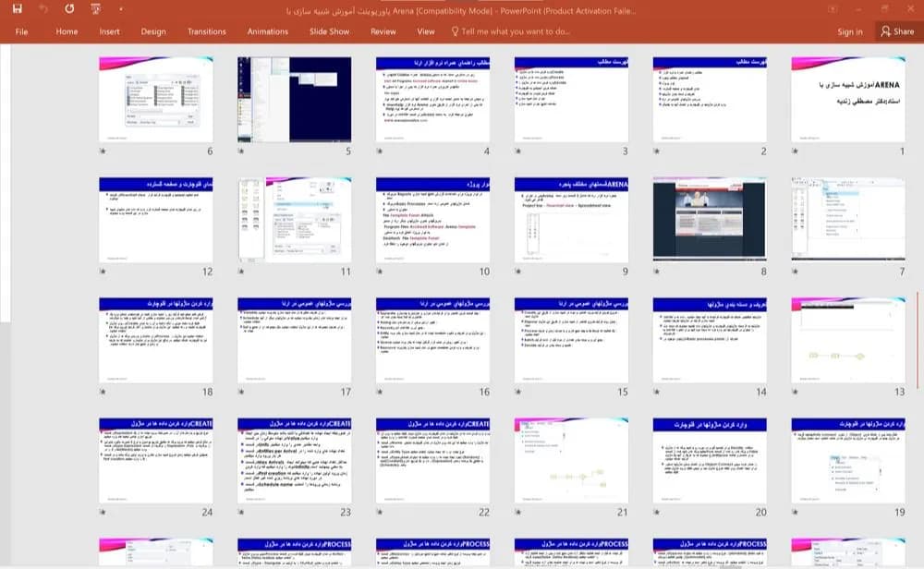Select slide 23 thumbnail
924x569 pixels.
tap(294, 460)
